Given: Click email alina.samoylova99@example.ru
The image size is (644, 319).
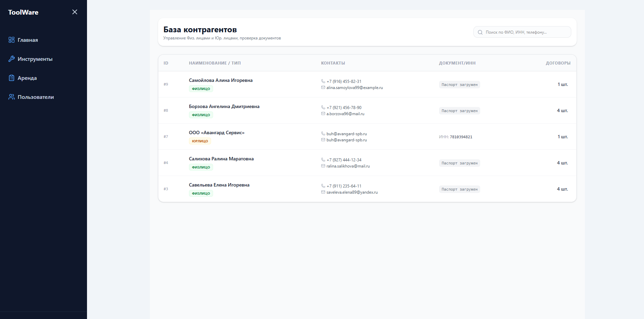Looking at the screenshot, I should 354,88.
